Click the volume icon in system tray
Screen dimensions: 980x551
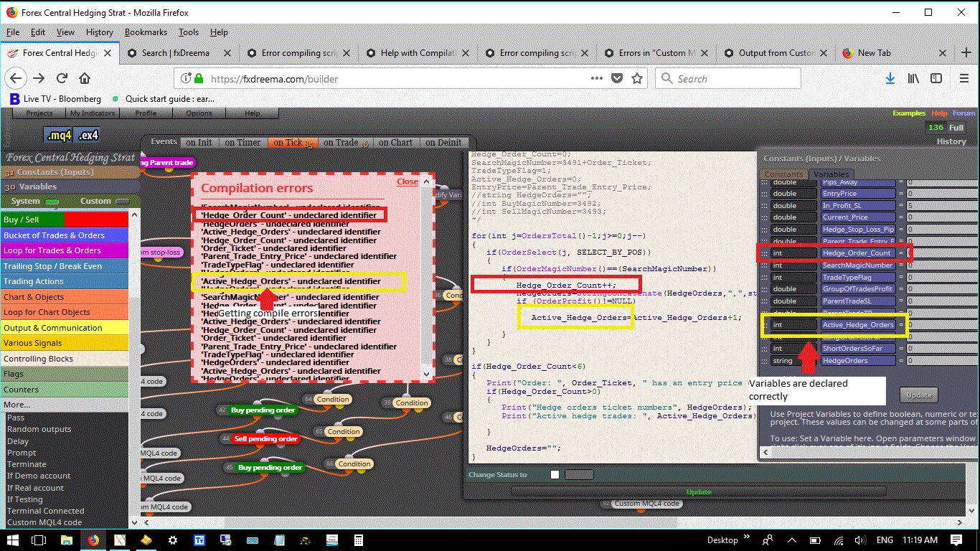coord(859,540)
